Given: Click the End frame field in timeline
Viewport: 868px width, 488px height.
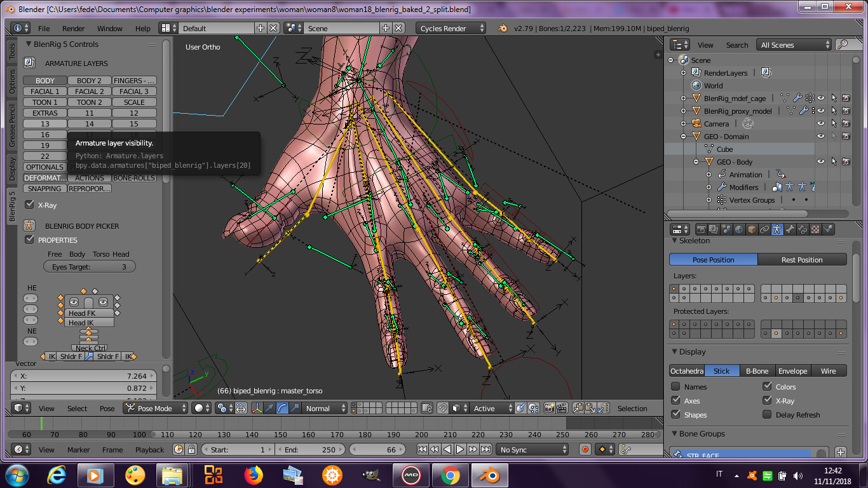Looking at the screenshot, I should (x=310, y=449).
